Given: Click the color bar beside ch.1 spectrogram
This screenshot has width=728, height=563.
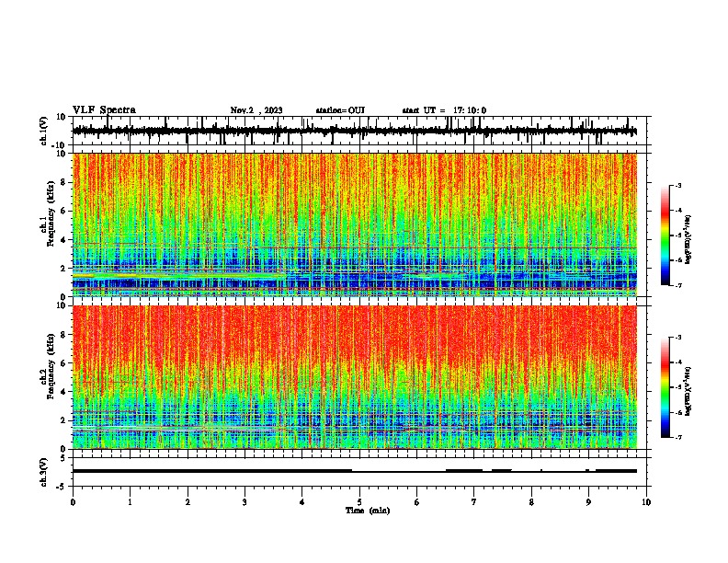Looking at the screenshot, I should tap(665, 236).
